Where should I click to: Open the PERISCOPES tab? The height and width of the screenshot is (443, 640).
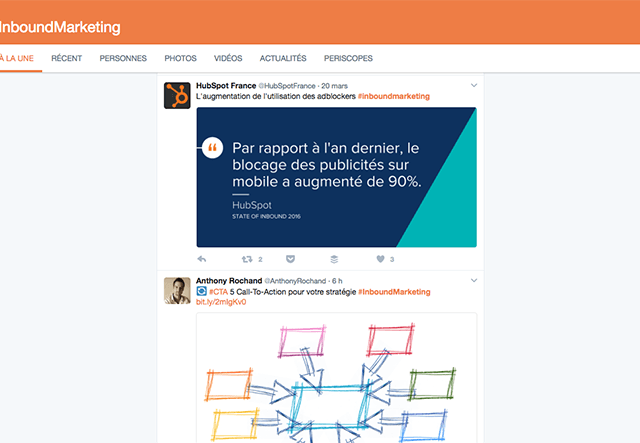[348, 58]
